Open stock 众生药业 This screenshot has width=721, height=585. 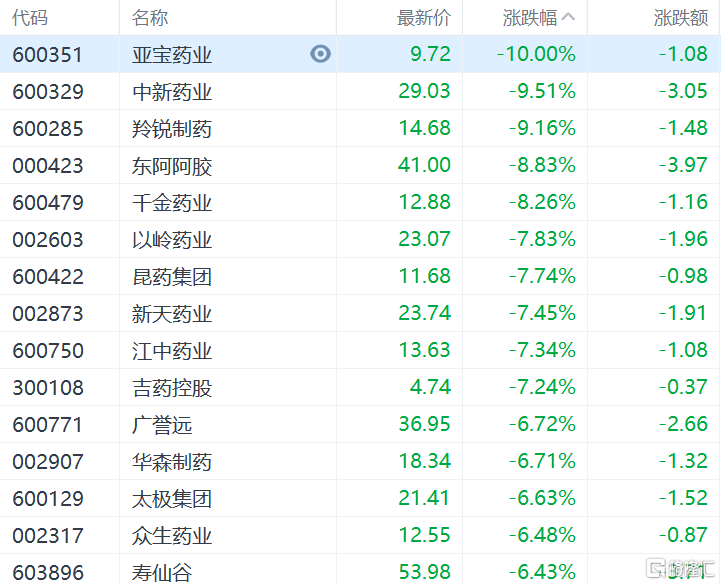coord(172,536)
